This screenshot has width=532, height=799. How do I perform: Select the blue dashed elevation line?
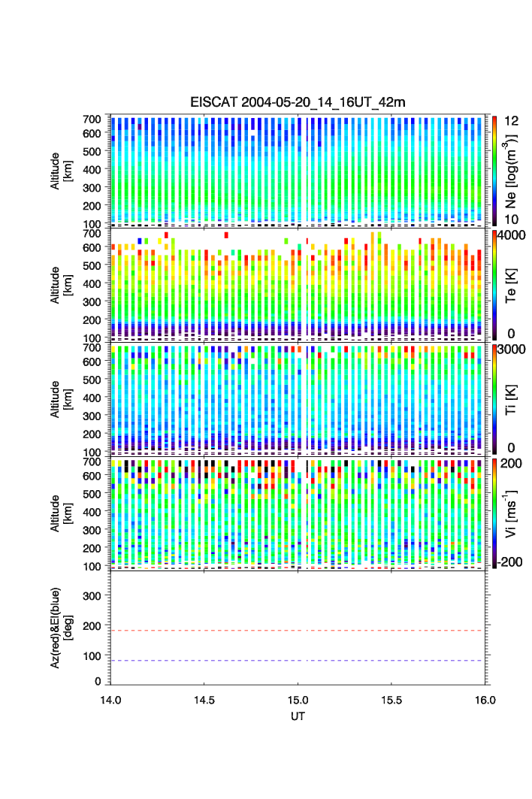301,661
